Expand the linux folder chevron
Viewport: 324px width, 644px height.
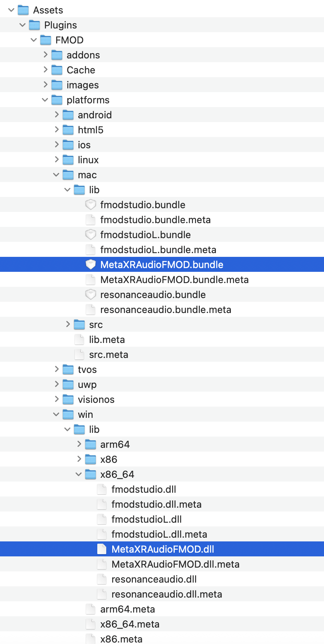(x=56, y=160)
